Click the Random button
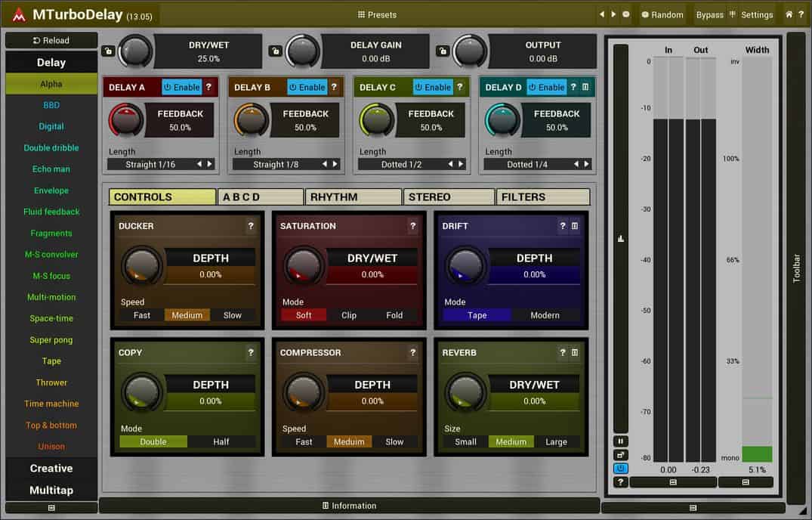Viewport: 812px width, 520px height. (662, 14)
